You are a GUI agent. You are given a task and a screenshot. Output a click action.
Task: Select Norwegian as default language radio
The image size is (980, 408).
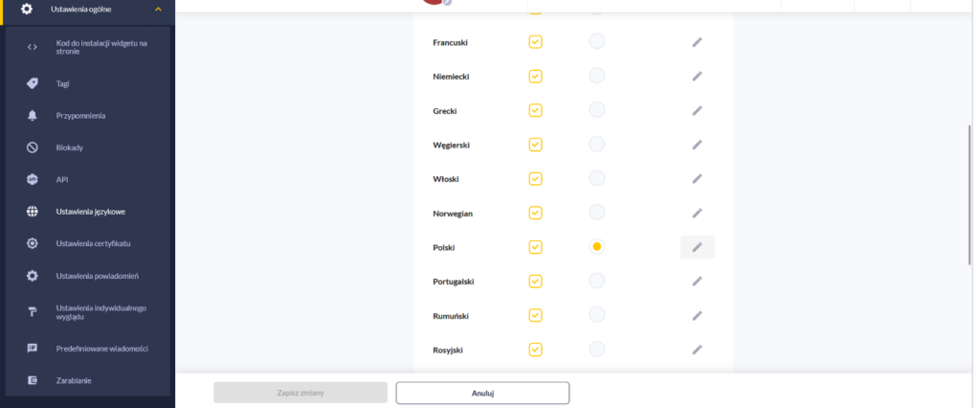coord(596,213)
